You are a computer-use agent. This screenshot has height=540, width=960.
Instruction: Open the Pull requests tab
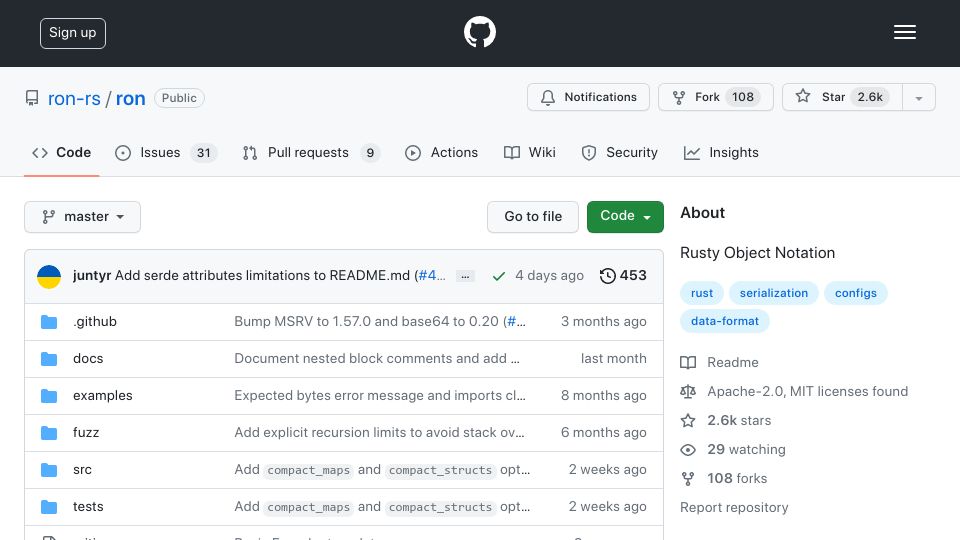pos(311,152)
